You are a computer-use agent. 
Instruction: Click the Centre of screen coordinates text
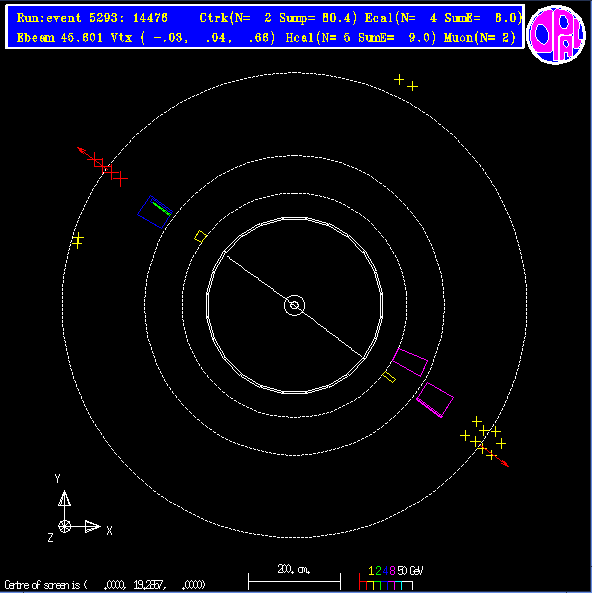coord(105,585)
